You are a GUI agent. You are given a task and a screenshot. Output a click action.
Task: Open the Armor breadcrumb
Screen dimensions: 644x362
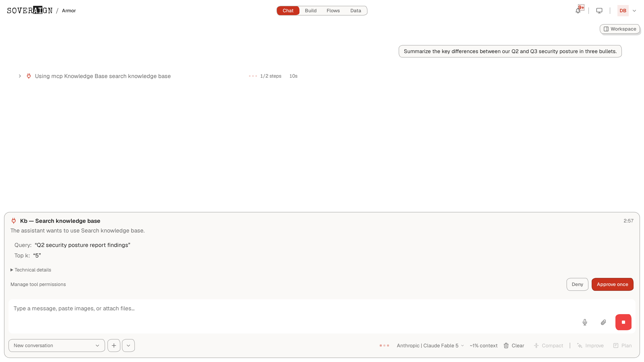coord(69,11)
